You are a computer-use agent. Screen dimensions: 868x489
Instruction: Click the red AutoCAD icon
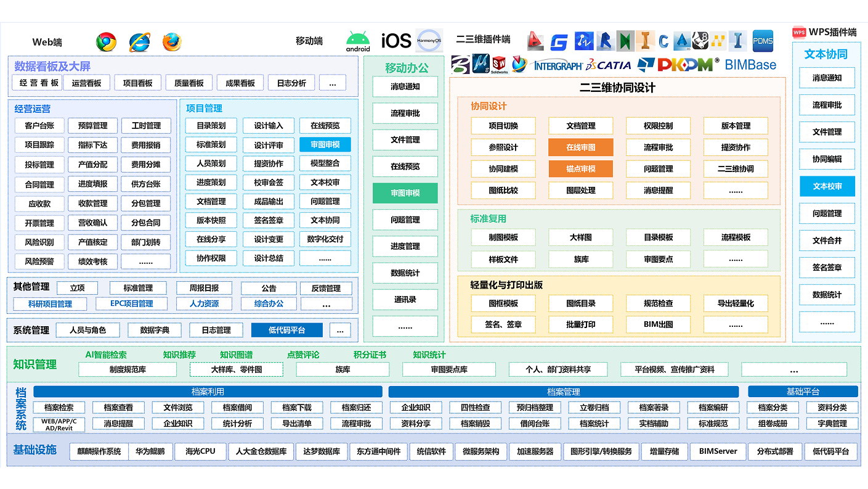535,41
